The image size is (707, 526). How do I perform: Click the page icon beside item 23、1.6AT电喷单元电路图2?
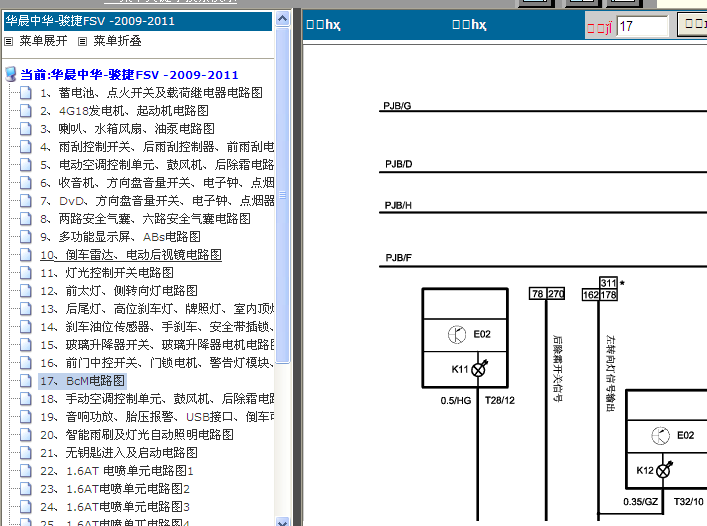(x=26, y=489)
